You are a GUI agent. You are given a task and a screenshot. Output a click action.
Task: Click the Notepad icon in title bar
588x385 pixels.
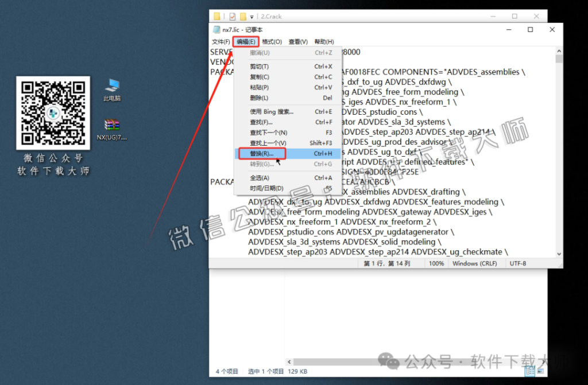click(216, 29)
